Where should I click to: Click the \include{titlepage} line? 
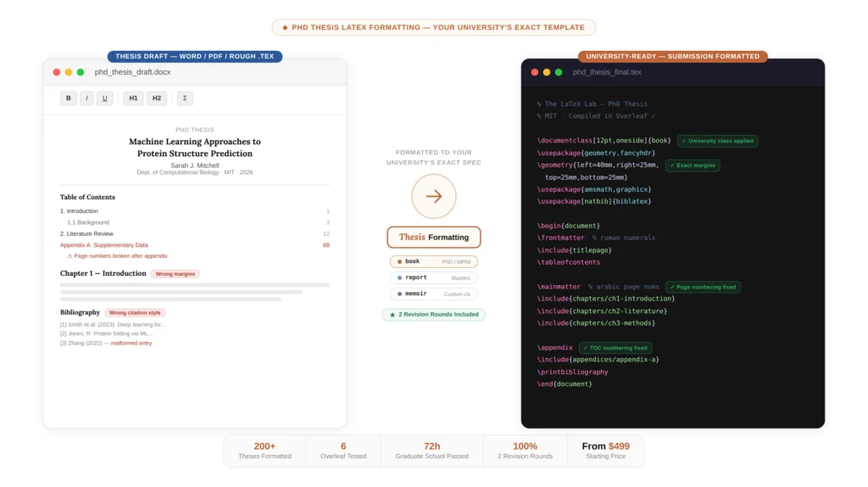click(x=575, y=250)
